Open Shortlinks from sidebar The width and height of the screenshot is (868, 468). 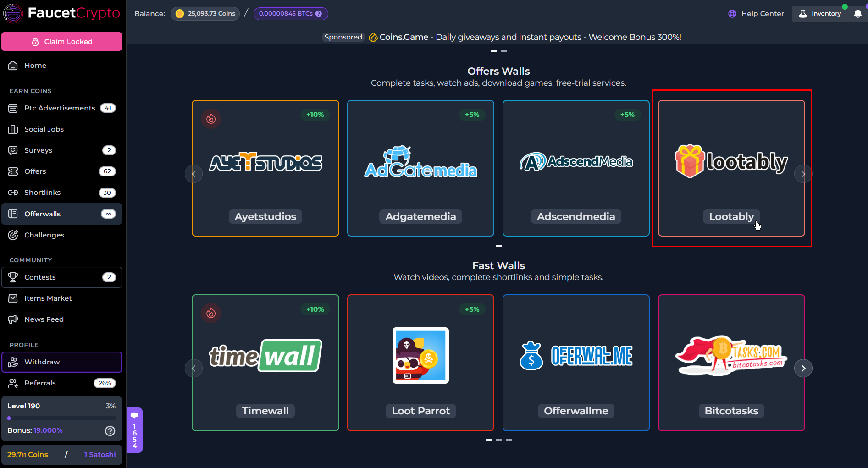point(62,193)
